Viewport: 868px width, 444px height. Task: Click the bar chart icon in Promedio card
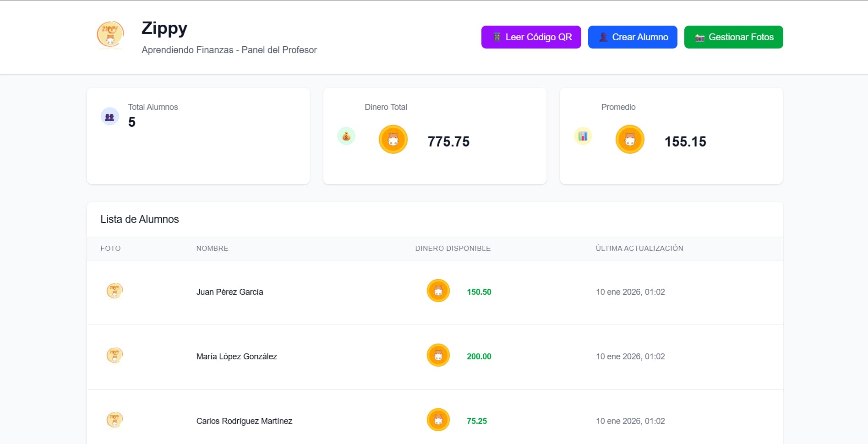coord(583,135)
